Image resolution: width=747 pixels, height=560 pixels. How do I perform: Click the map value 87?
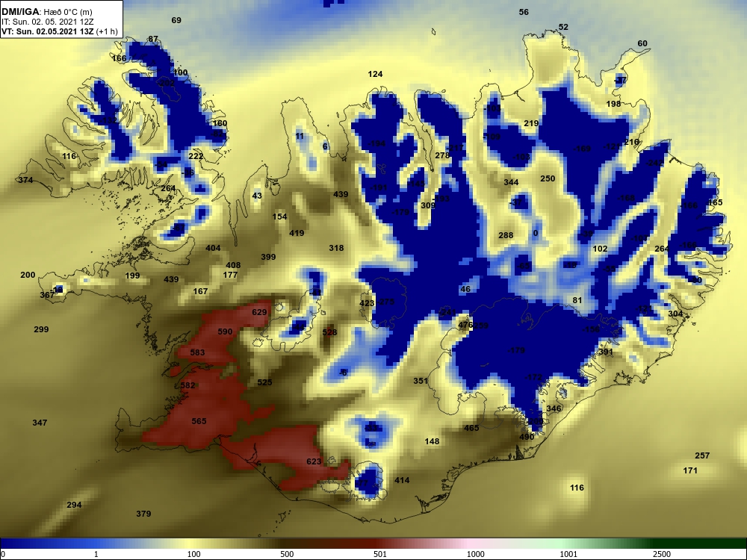click(153, 39)
